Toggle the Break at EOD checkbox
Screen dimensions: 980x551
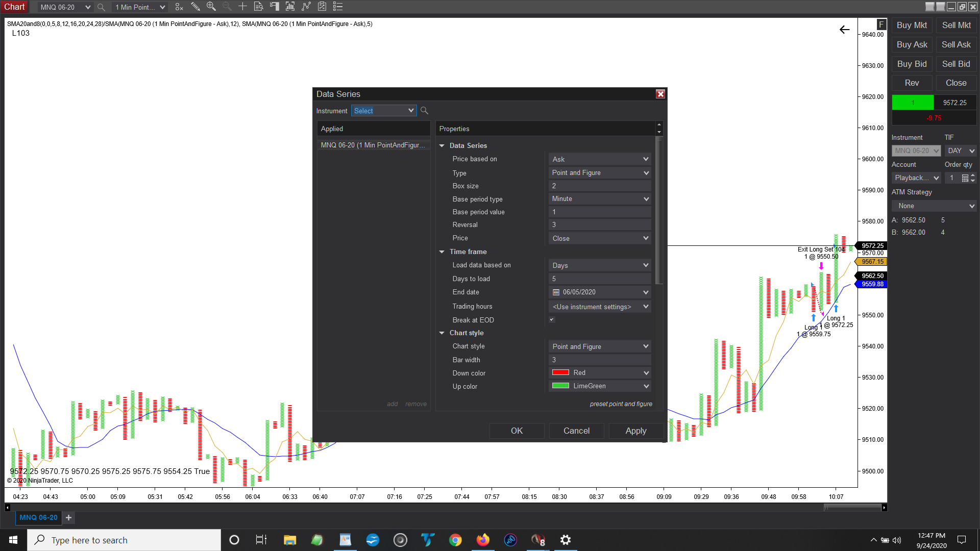[552, 320]
